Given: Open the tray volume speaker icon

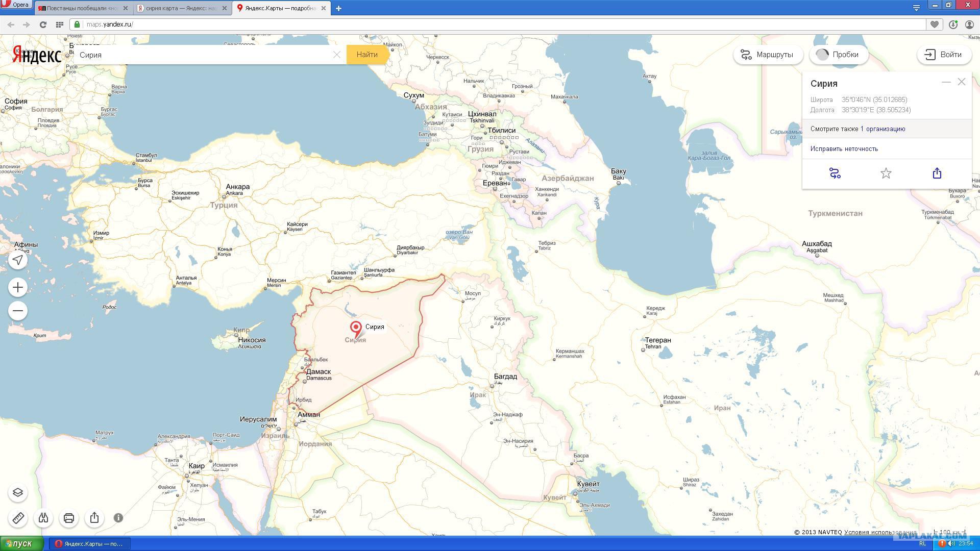Looking at the screenshot, I should [951, 544].
